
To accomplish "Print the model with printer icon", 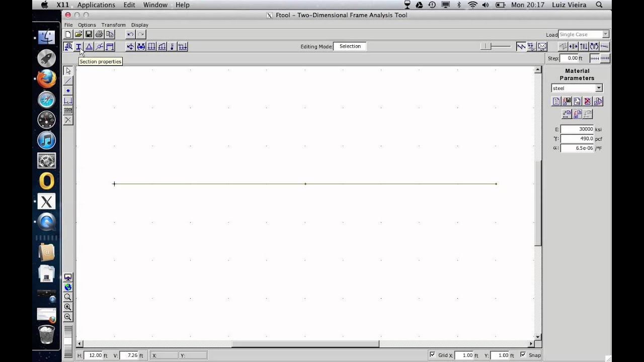I will click(x=99, y=34).
